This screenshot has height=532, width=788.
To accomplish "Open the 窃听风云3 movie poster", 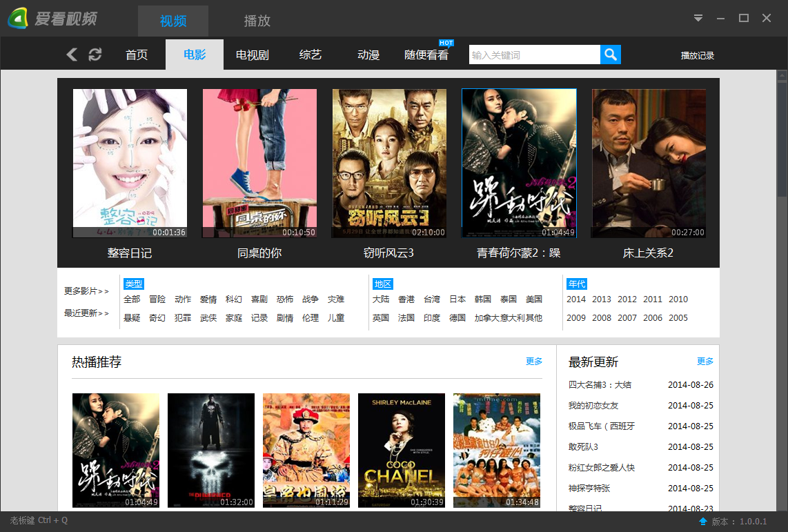I will 389,164.
